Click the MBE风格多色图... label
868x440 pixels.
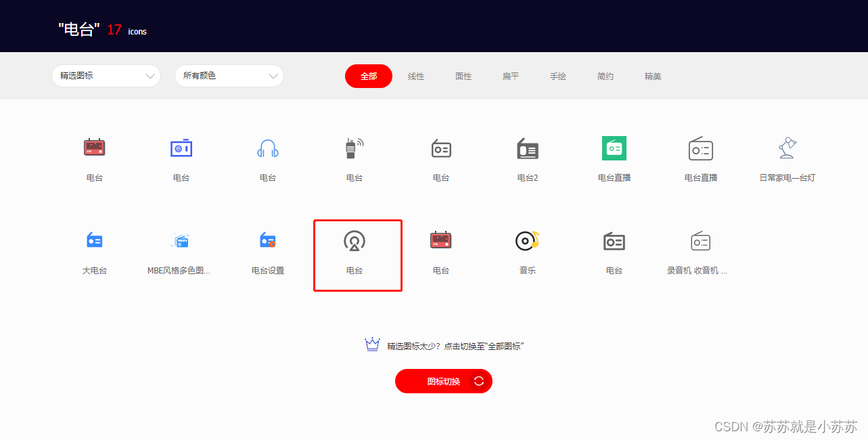pos(179,271)
